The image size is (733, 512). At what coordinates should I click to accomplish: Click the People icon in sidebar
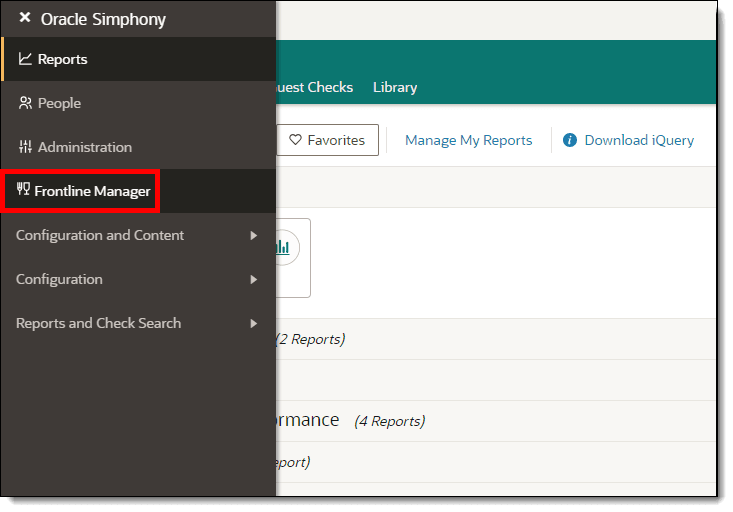[x=25, y=103]
